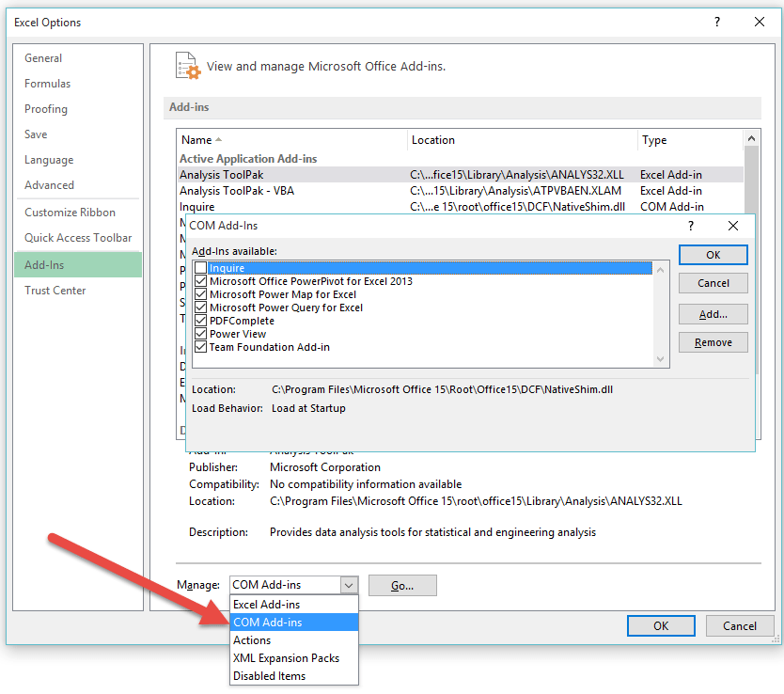This screenshot has height=694, width=784.
Task: Enable the Inquire add-in checkbox
Action: [201, 268]
